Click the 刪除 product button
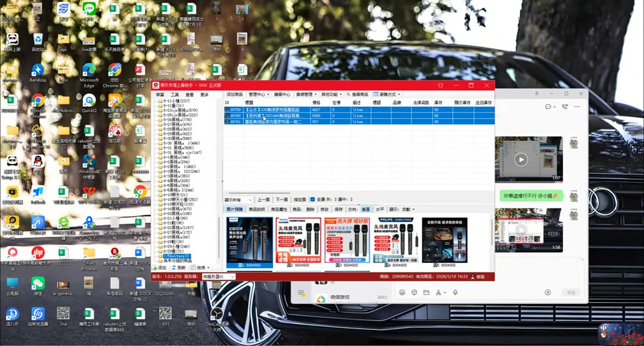Screen dimensions: 644x346 [x=310, y=209]
